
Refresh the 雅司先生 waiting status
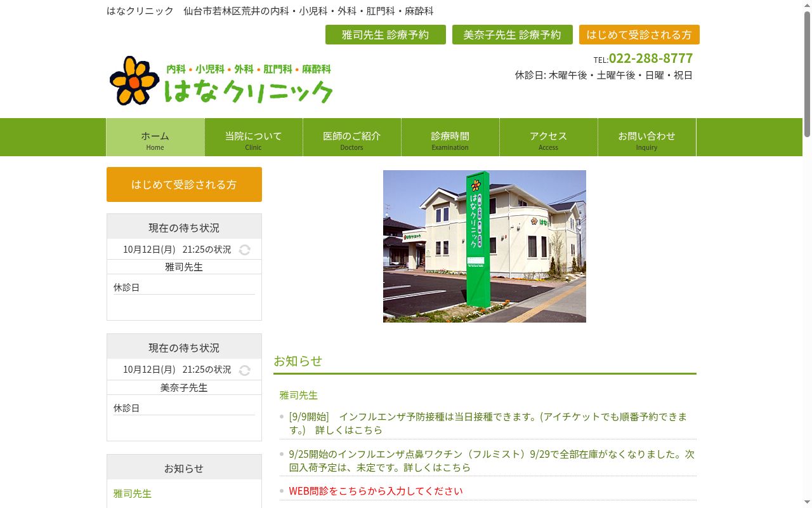[245, 250]
